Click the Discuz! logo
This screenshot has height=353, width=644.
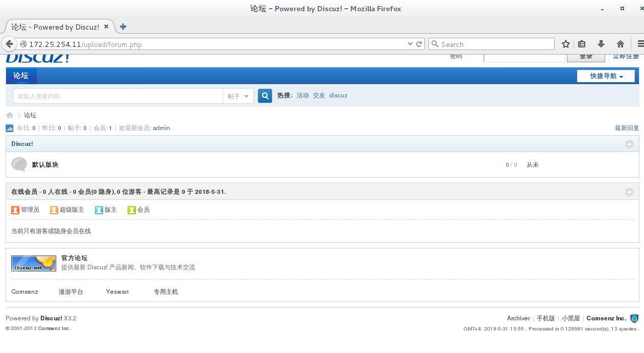pos(37,58)
